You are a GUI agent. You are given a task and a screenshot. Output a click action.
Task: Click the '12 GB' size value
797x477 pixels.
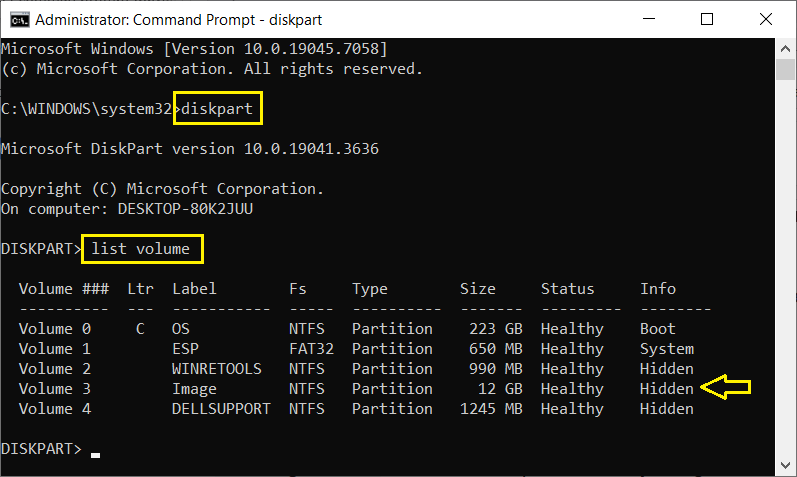point(500,389)
